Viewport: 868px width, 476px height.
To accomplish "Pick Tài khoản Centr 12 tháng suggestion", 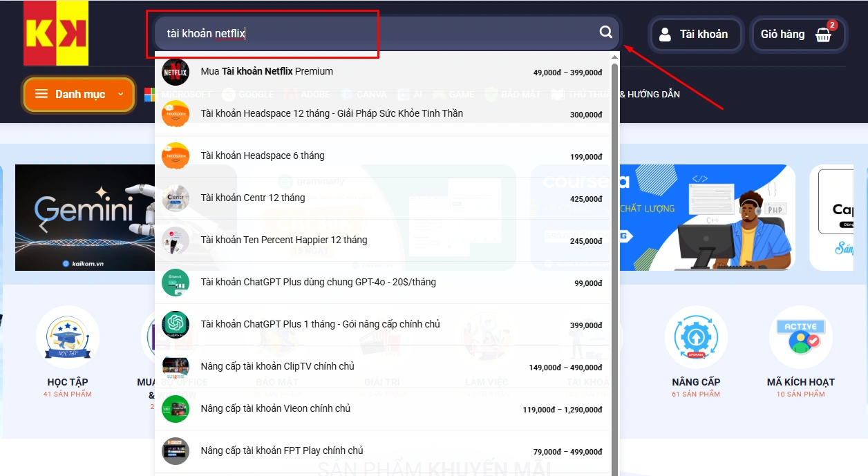I will point(253,198).
